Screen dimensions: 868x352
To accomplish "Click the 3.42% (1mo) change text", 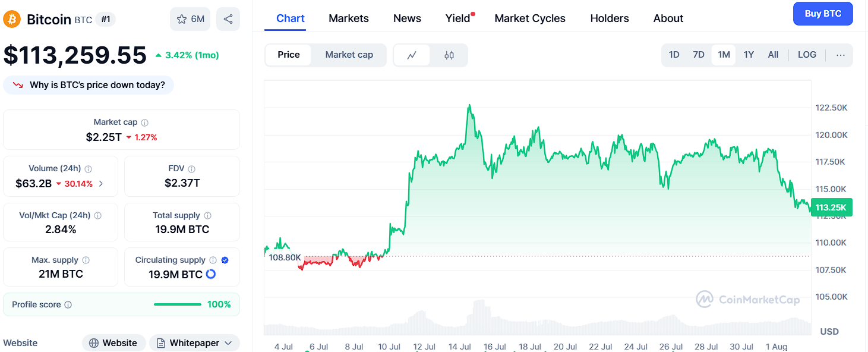I will 192,55.
